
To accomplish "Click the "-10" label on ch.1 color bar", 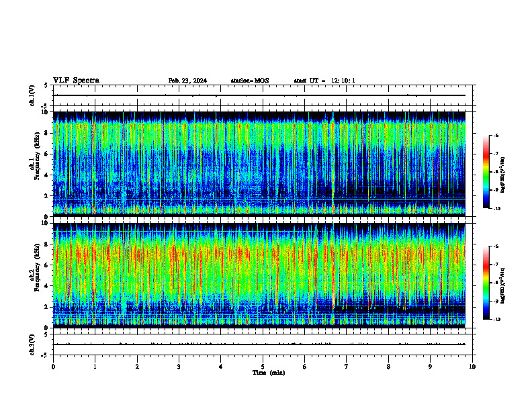I will [x=497, y=209].
